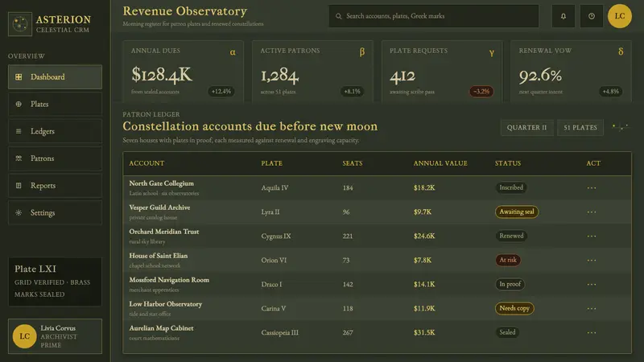This screenshot has height=362, width=644.
Task: Sort by the Plate column header
Action: 271,163
